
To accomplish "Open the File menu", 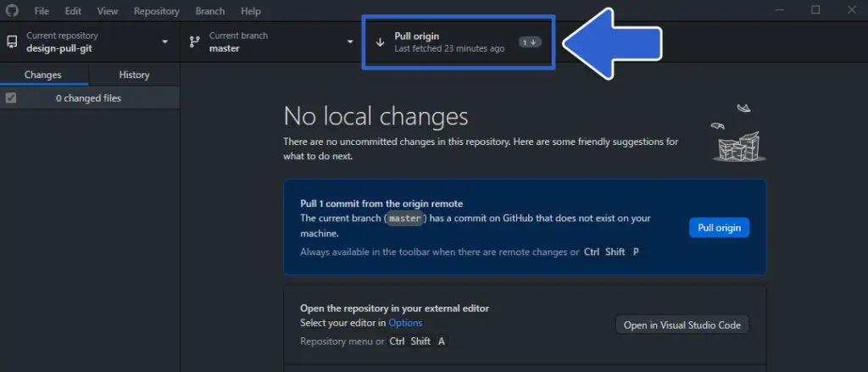I will [42, 11].
